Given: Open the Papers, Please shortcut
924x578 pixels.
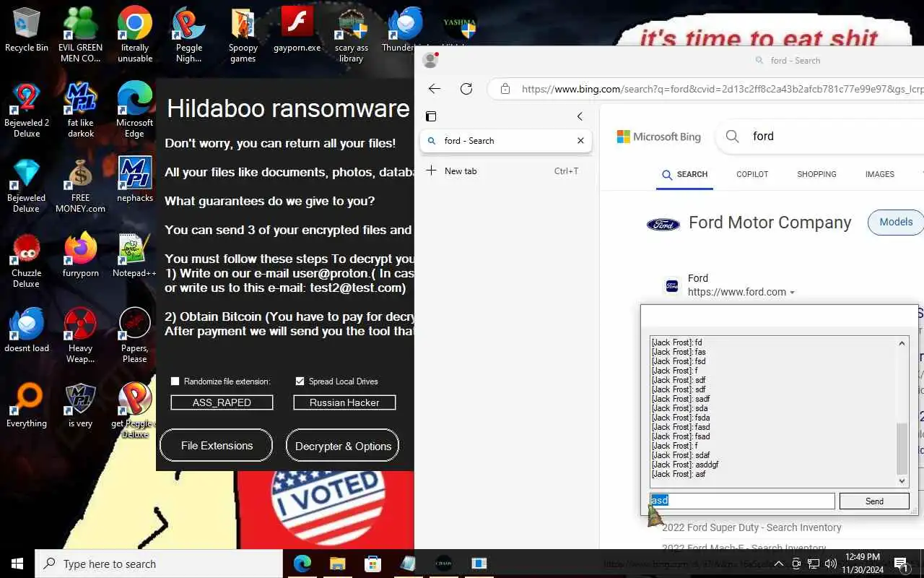Looking at the screenshot, I should point(135,335).
